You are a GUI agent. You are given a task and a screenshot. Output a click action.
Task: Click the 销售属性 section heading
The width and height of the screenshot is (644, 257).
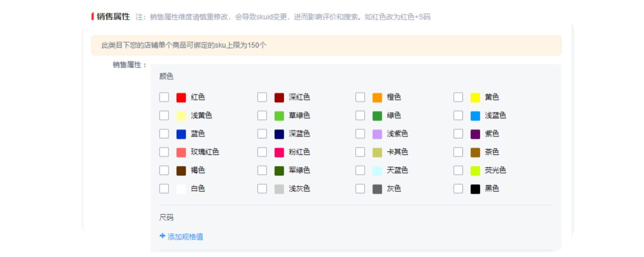(113, 17)
